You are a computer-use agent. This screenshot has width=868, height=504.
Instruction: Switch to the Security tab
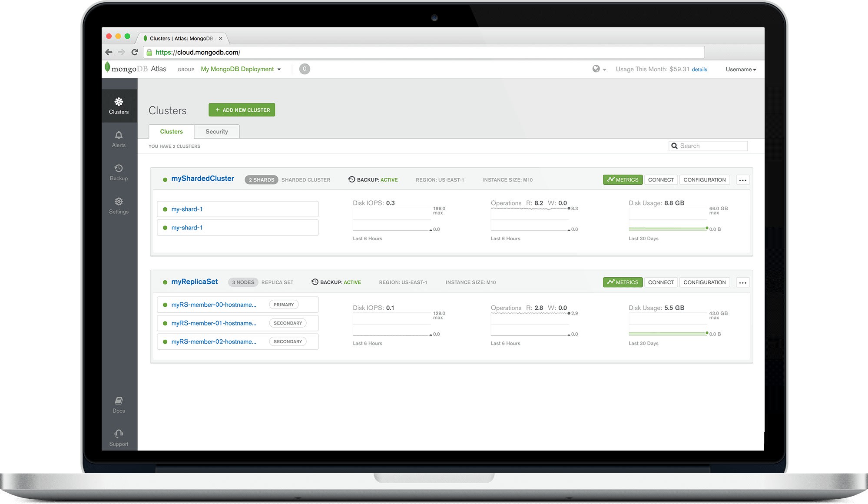click(x=216, y=131)
